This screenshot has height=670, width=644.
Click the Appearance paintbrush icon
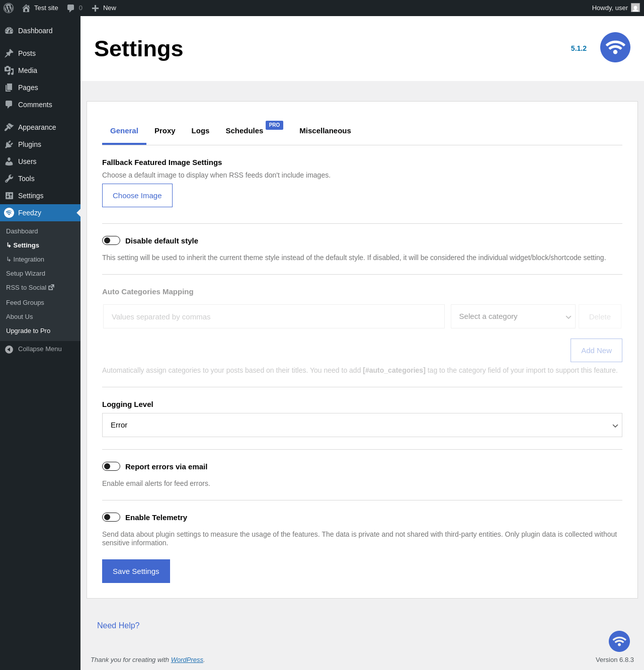tap(9, 127)
